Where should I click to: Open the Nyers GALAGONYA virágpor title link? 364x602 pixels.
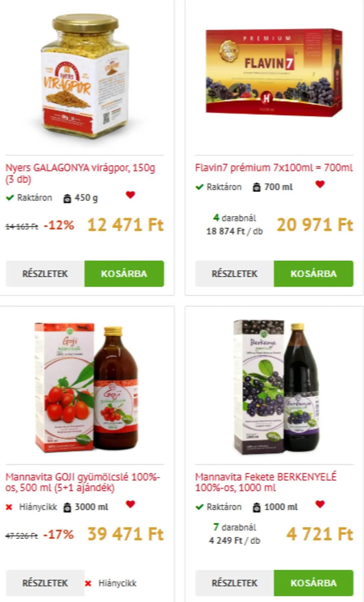point(80,173)
